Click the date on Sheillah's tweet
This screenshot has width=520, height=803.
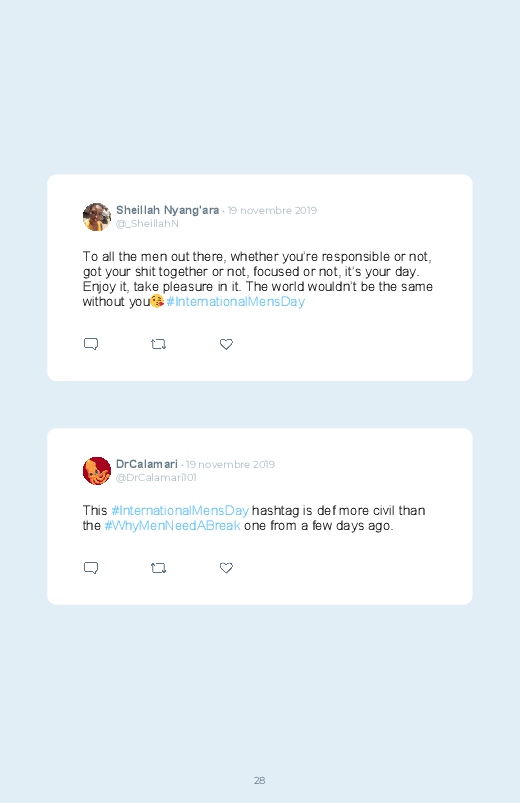(272, 210)
